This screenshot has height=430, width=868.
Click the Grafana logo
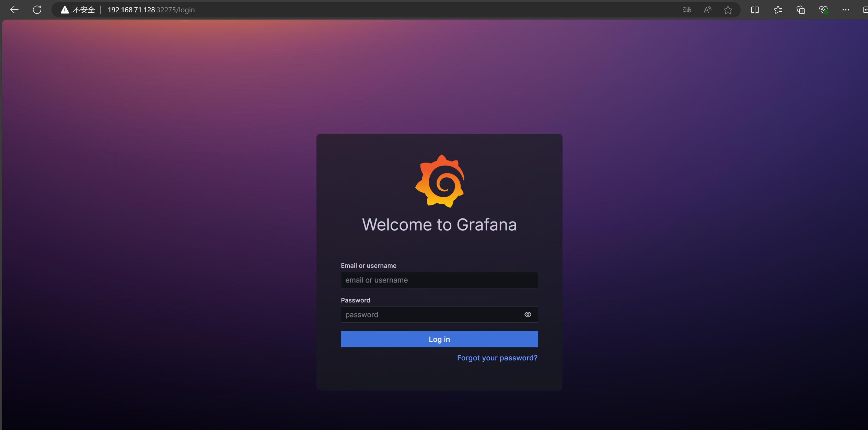440,181
